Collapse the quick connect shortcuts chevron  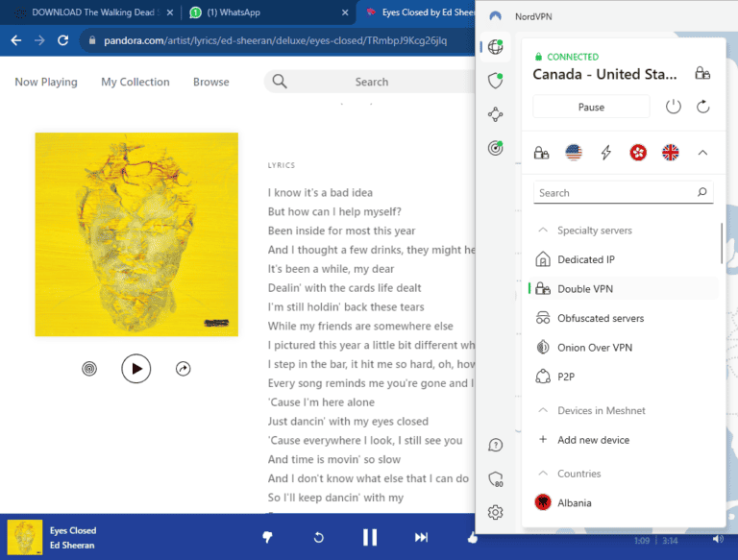tap(702, 152)
